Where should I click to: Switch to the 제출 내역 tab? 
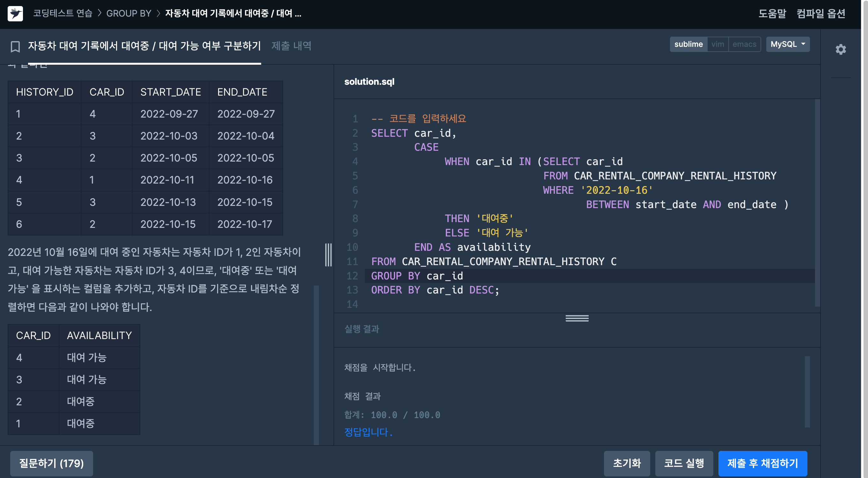click(291, 46)
